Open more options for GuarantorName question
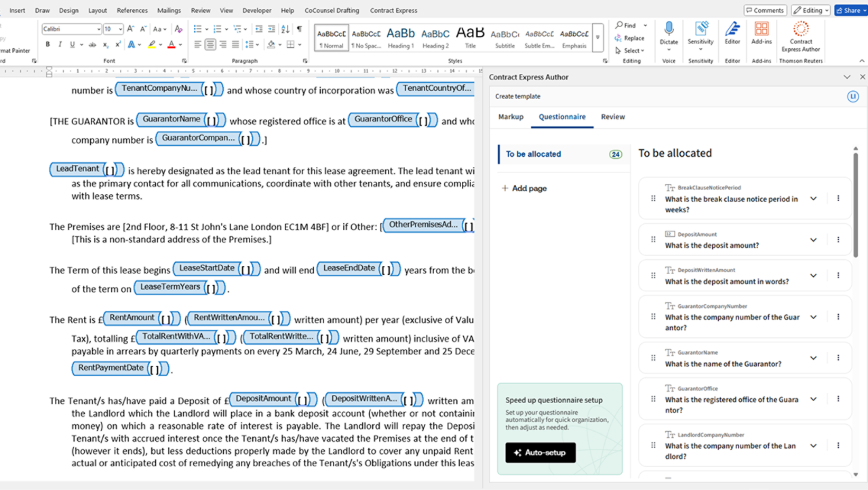Image resolution: width=868 pixels, height=490 pixels. [838, 358]
